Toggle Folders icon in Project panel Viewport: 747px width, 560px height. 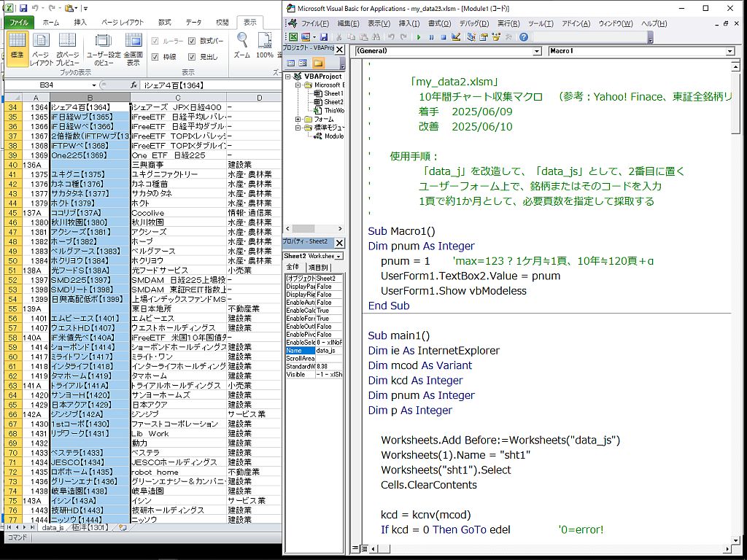coord(318,63)
